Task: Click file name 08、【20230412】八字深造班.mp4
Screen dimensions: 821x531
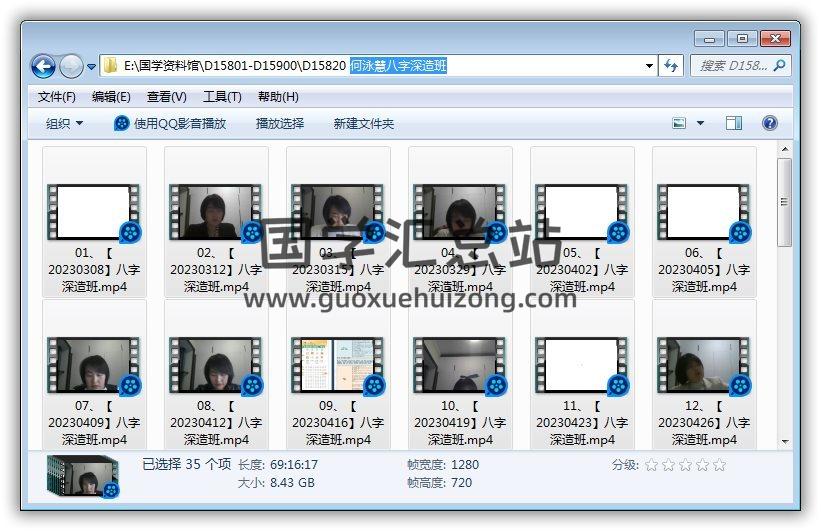Action: click(x=216, y=423)
